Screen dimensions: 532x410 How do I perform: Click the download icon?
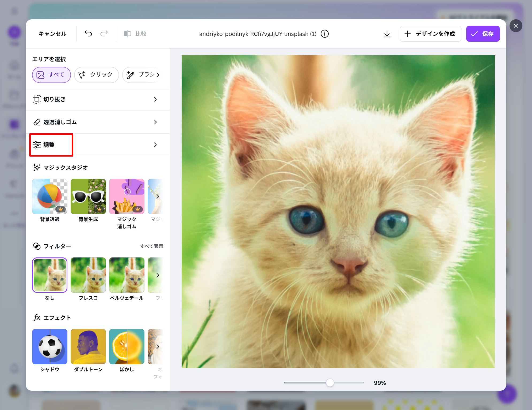pyautogui.click(x=387, y=34)
